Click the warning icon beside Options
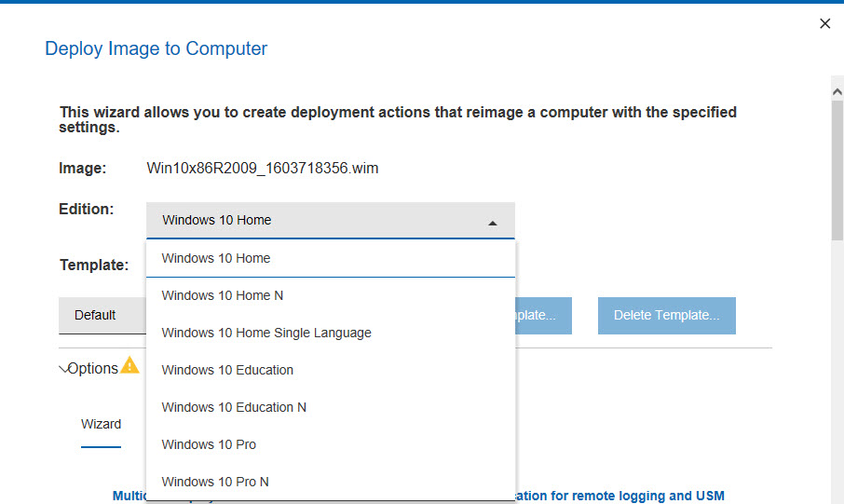 click(129, 365)
